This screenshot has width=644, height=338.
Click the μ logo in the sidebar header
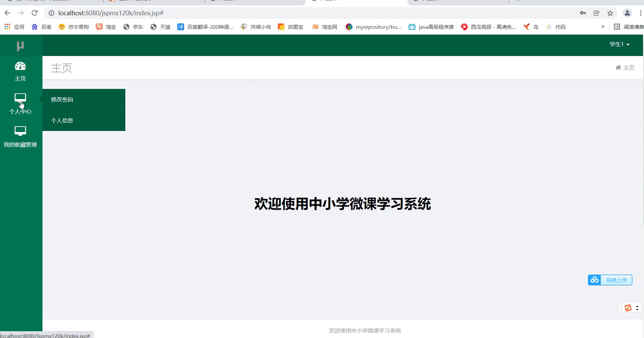(x=20, y=45)
